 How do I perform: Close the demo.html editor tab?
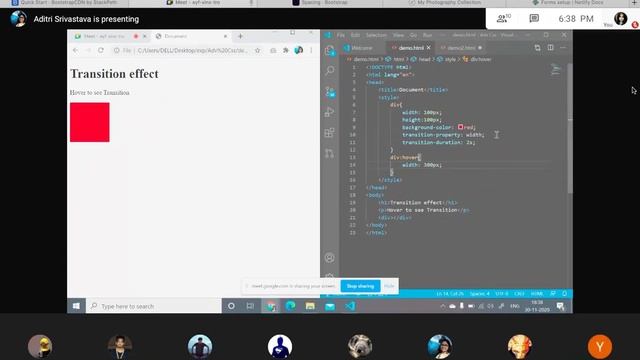pyautogui.click(x=429, y=48)
